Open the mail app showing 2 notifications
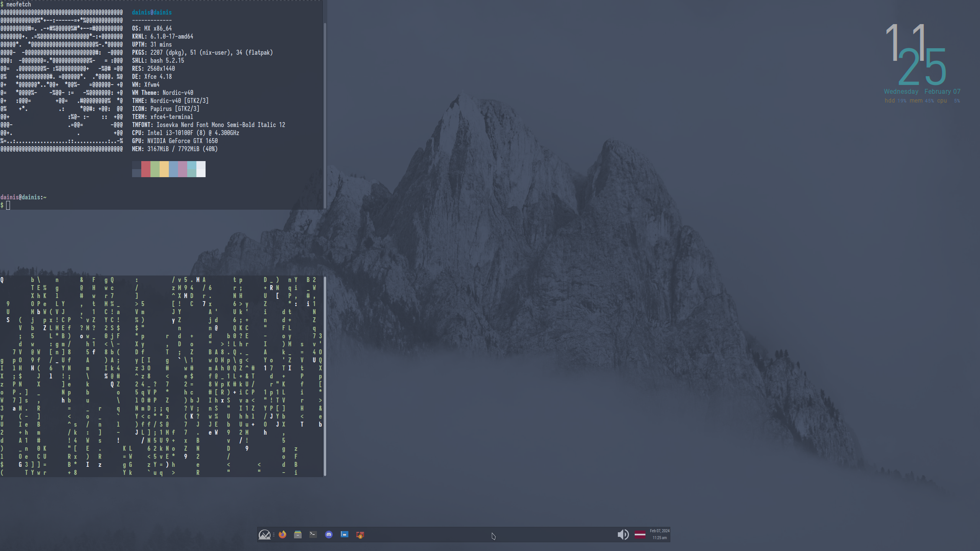The height and width of the screenshot is (551, 980). [x=361, y=535]
